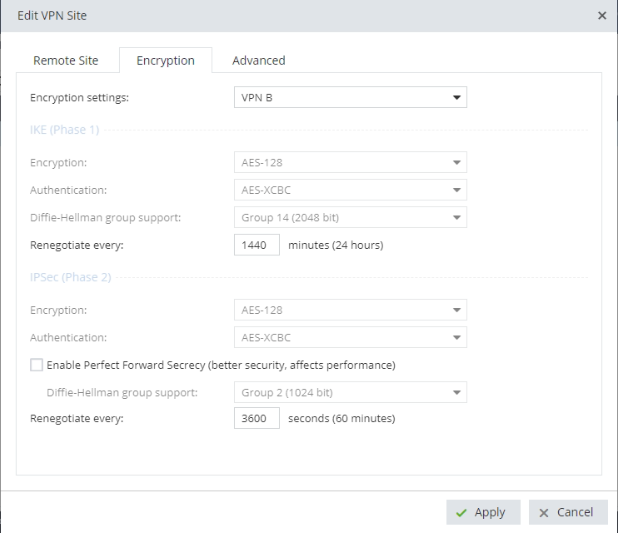Close the Edit VPN Site dialog

pos(601,17)
